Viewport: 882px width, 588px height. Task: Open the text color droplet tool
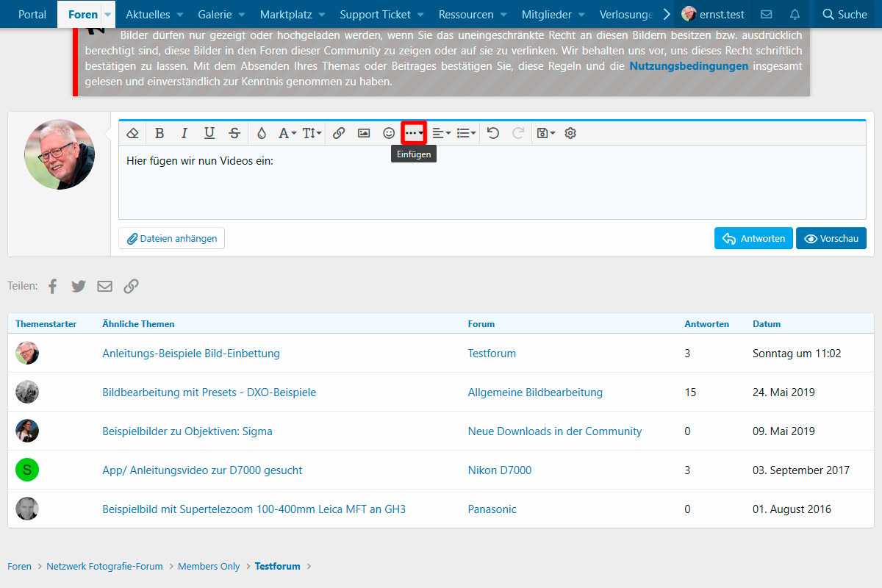262,133
